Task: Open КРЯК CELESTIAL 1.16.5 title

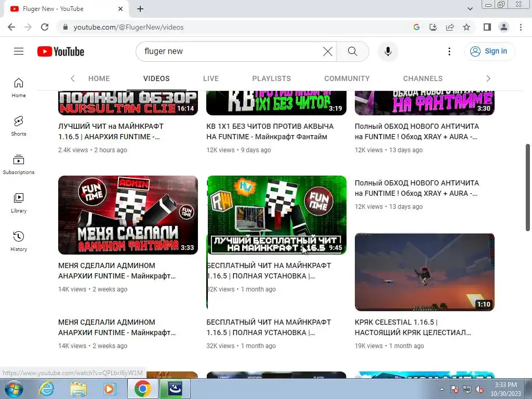Action: click(413, 327)
